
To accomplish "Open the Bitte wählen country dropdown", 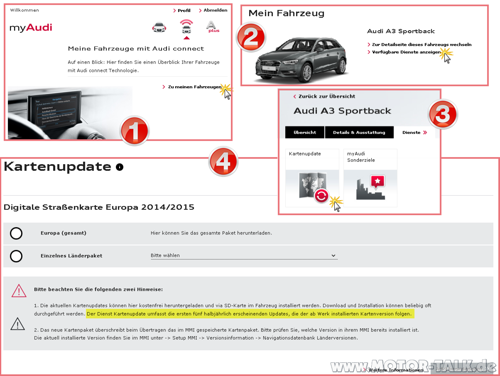I will (x=243, y=256).
